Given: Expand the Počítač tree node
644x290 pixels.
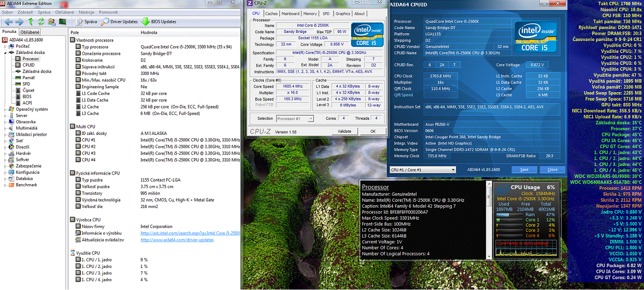Looking at the screenshot, I should click(x=6, y=46).
